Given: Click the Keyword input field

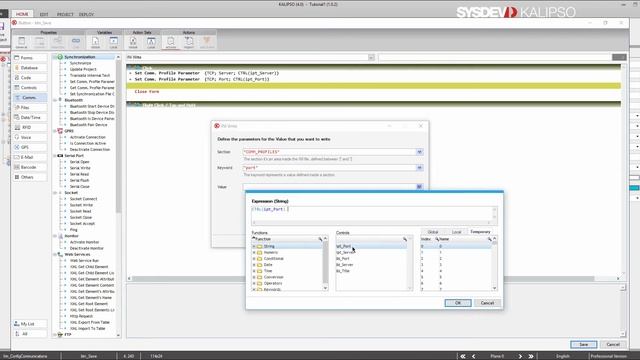Looking at the screenshot, I should click(x=329, y=168).
